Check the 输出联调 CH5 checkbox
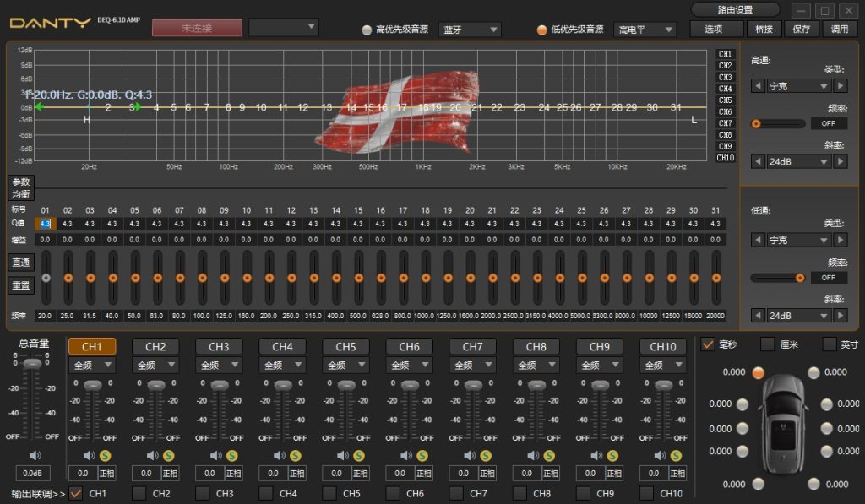865x504 pixels. (329, 492)
